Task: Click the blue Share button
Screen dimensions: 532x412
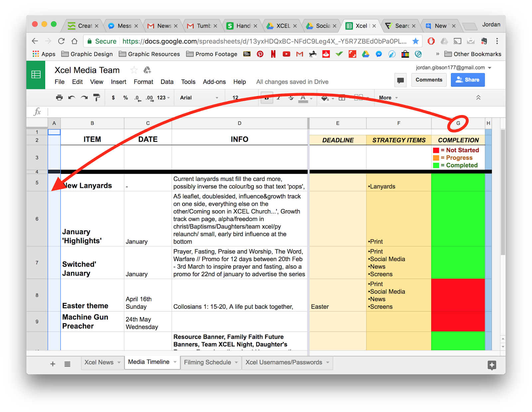Action: point(467,80)
